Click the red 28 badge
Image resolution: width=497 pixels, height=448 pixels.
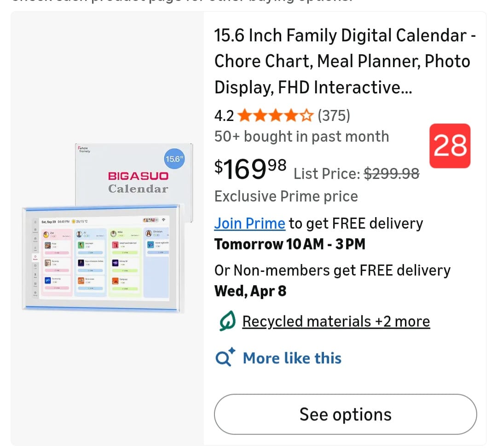click(x=450, y=146)
